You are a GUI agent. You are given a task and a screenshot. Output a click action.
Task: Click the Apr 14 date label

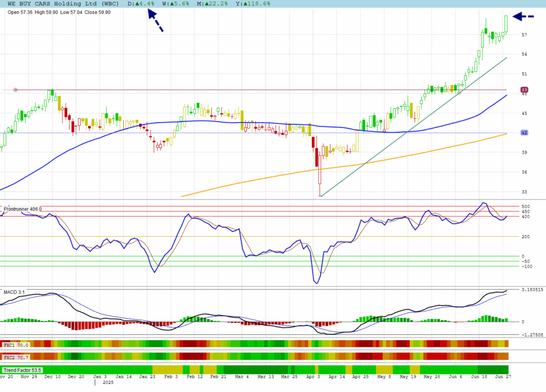point(337,377)
